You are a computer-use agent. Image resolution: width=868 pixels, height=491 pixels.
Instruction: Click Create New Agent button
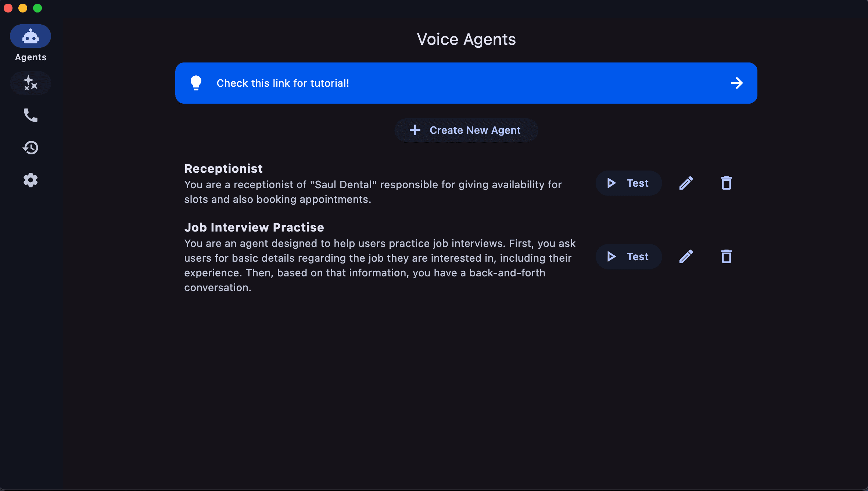pos(466,130)
